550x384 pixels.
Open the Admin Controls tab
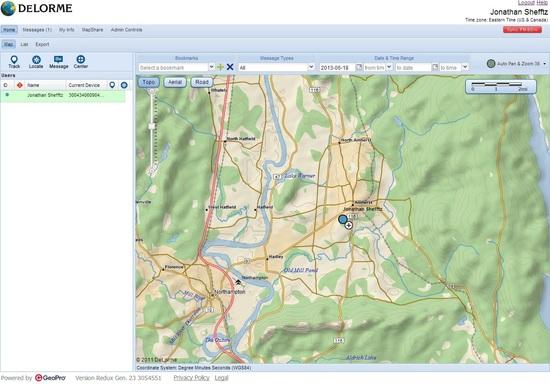(126, 30)
